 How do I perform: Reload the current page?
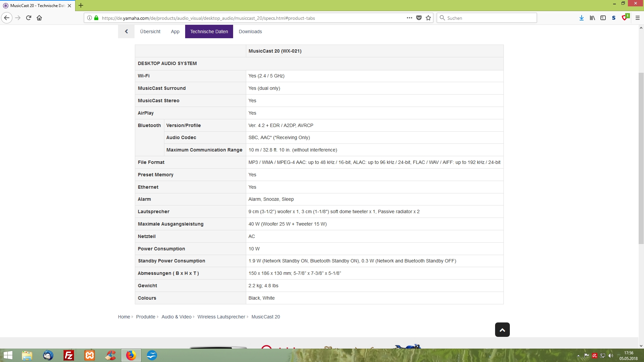[29, 18]
